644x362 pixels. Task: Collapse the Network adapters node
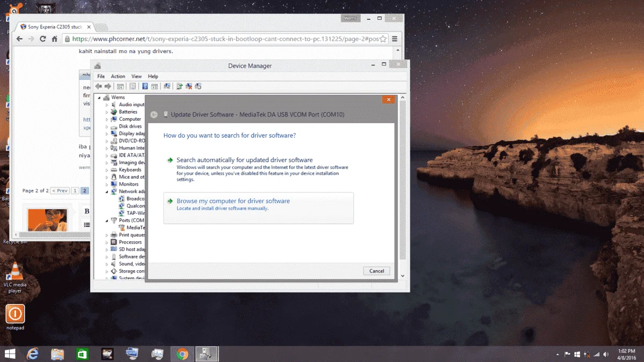click(x=107, y=191)
